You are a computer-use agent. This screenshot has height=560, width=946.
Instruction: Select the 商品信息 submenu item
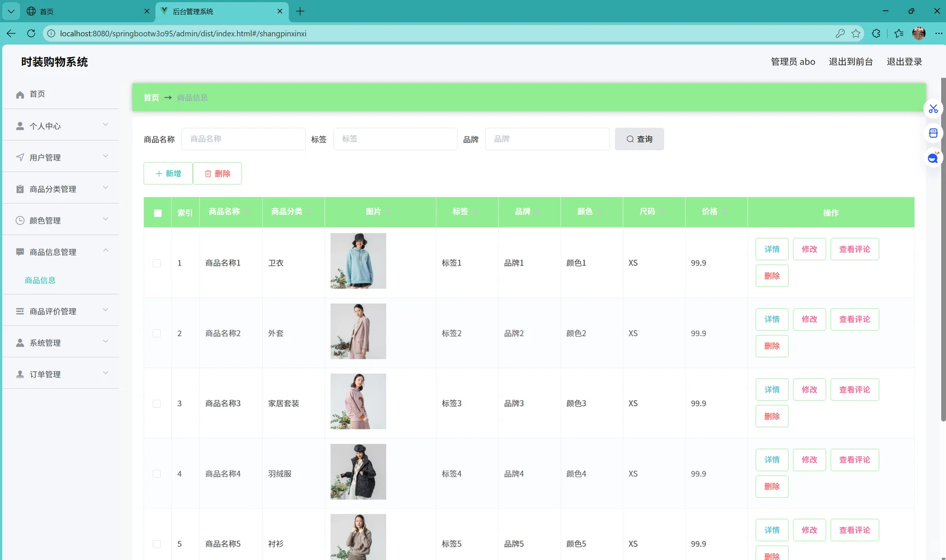click(x=40, y=281)
